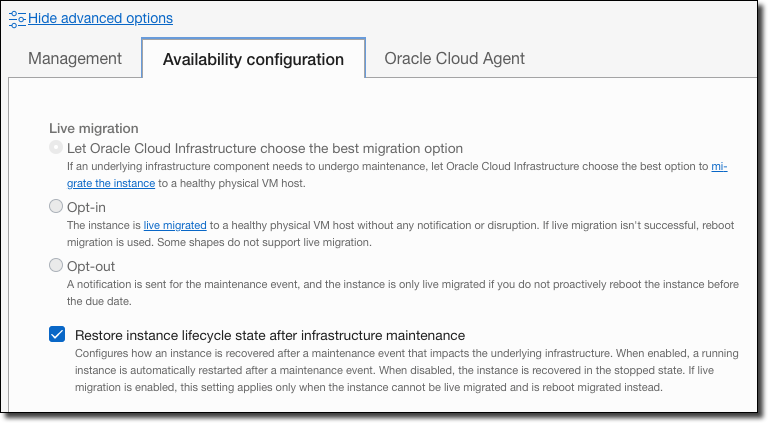
Task: Click the restore lifecycle state description paragraph
Action: coord(390,370)
